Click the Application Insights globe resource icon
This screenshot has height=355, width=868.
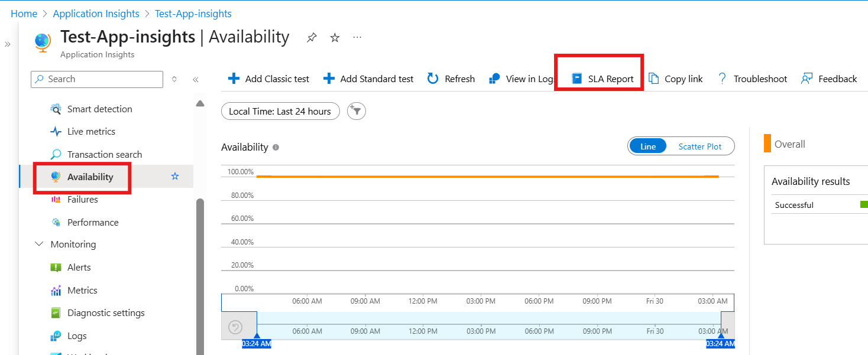pyautogui.click(x=43, y=43)
